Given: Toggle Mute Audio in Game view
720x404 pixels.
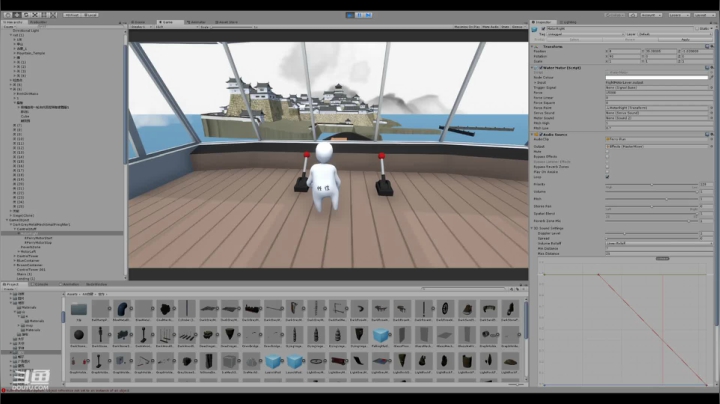Looking at the screenshot, I should (x=490, y=27).
